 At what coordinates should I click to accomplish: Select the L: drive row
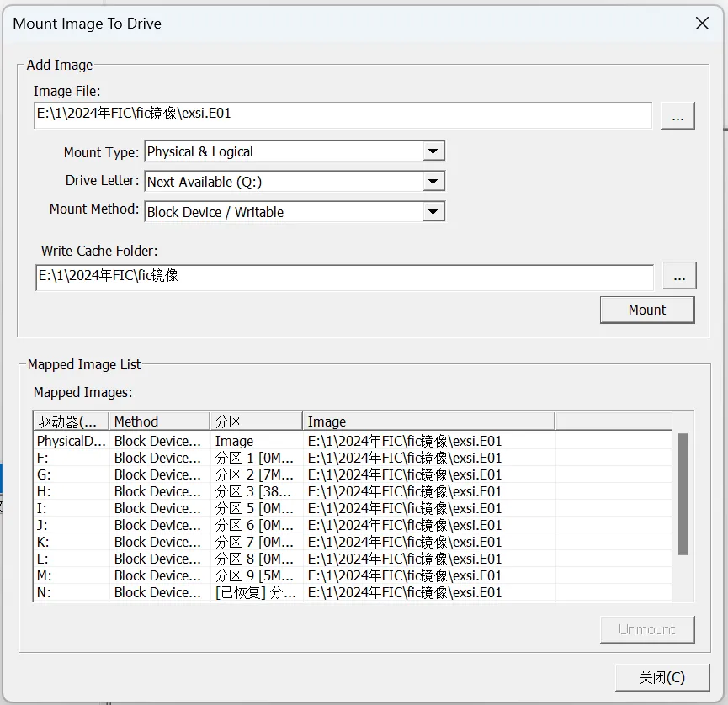(353, 559)
